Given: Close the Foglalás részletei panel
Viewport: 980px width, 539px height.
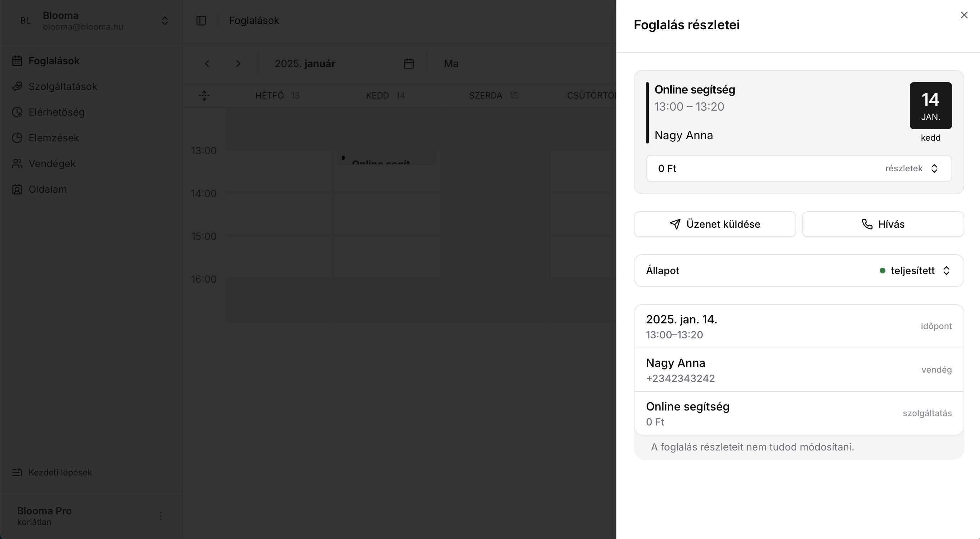Looking at the screenshot, I should 964,15.
